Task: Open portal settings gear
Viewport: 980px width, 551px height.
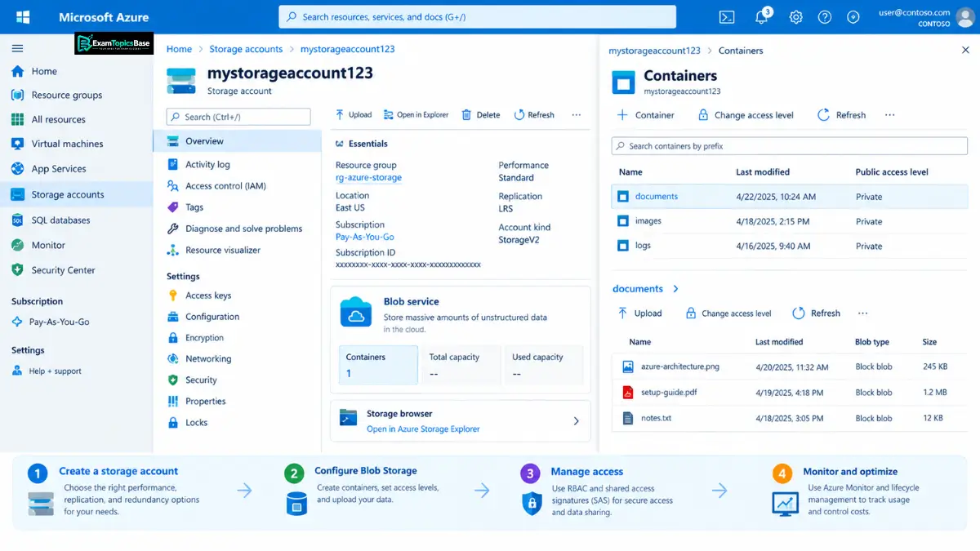Action: 796,17
